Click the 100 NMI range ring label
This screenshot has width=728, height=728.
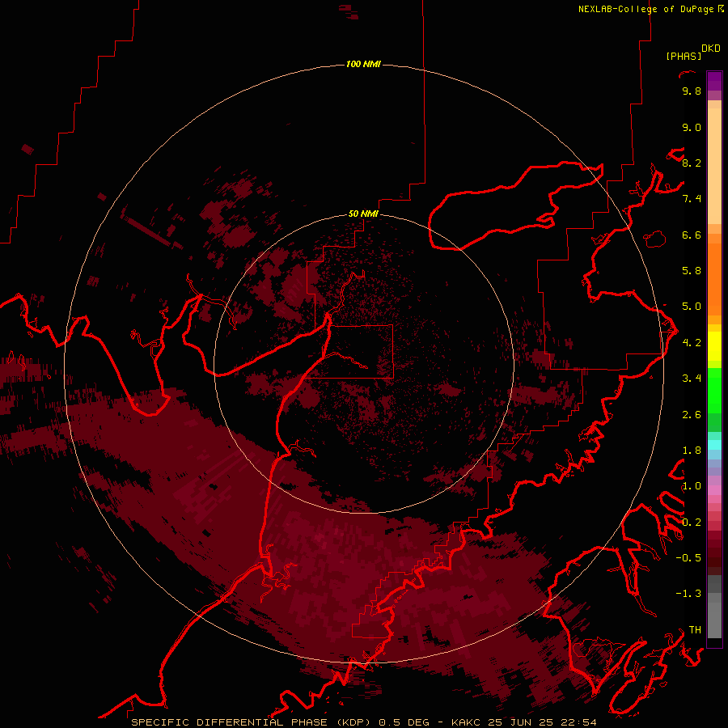click(363, 64)
